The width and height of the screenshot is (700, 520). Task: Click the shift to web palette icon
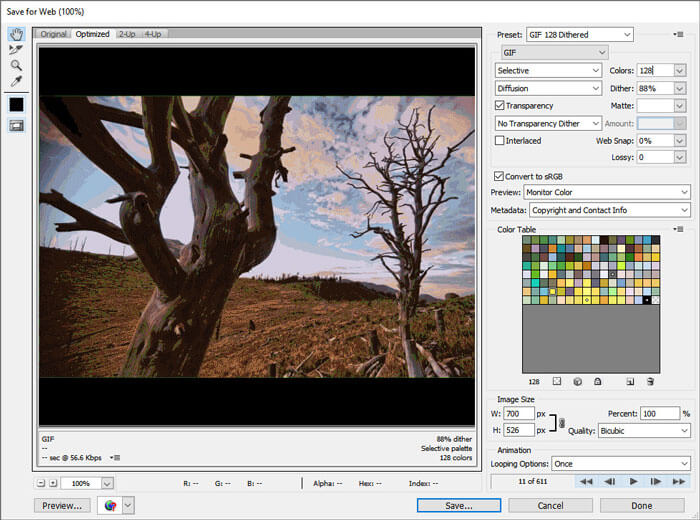[577, 381]
